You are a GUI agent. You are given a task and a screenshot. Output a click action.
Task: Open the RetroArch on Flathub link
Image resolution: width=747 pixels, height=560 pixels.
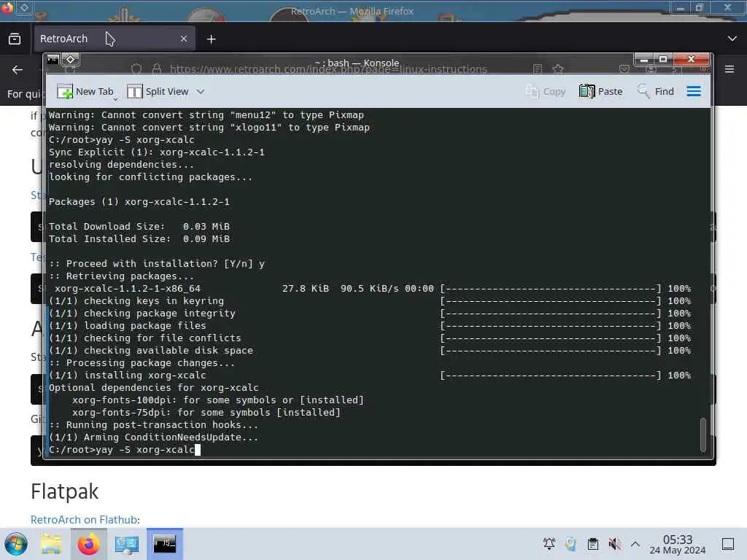(85, 519)
